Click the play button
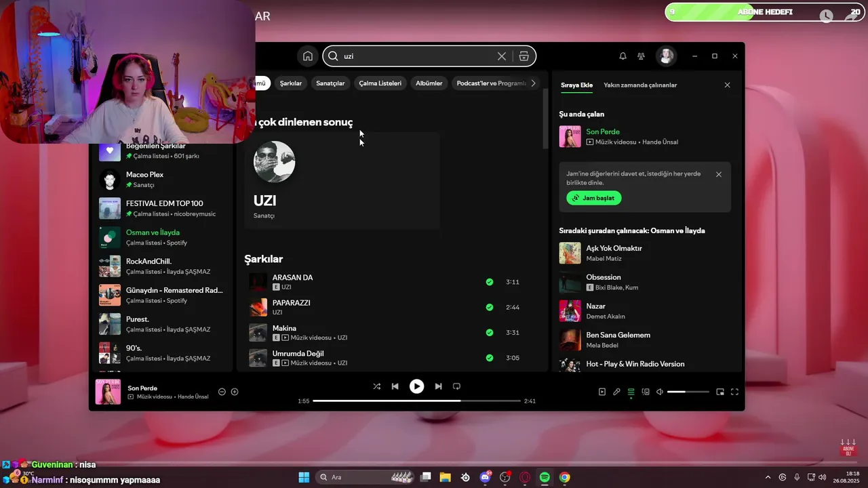The width and height of the screenshot is (868, 488). (416, 386)
